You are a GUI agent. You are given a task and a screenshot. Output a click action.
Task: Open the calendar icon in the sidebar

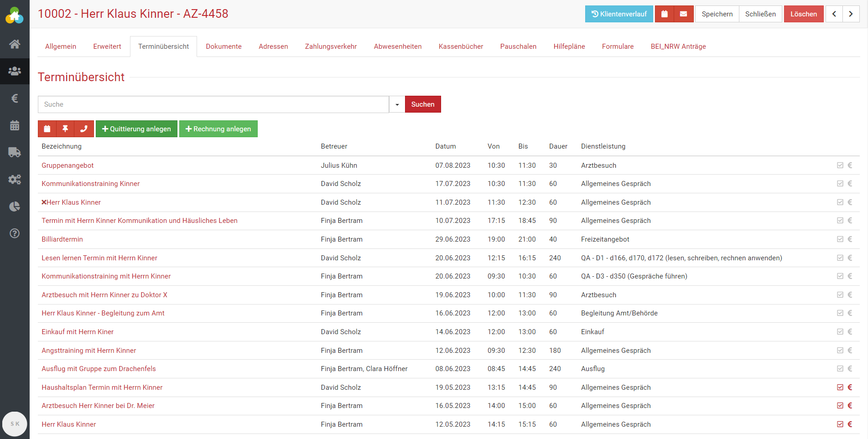point(15,125)
